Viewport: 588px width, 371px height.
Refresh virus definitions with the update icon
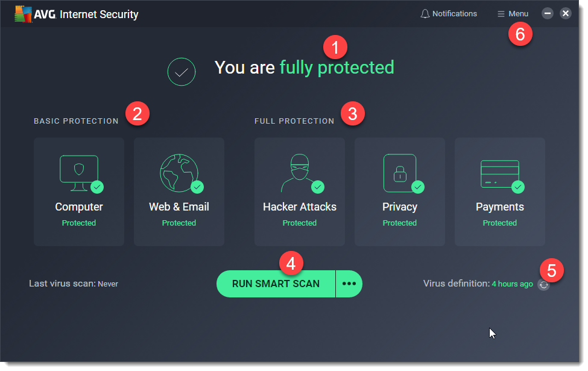543,284
